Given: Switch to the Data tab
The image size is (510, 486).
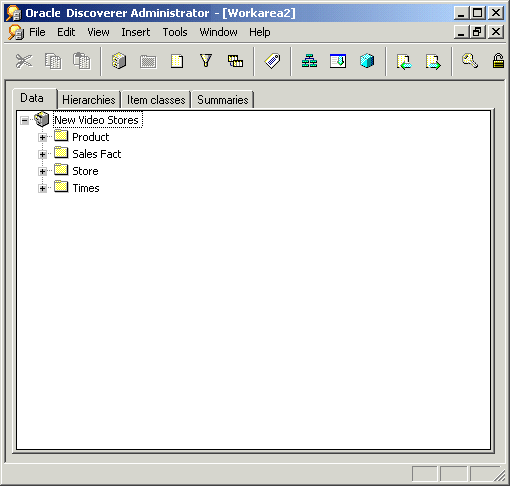Looking at the screenshot, I should [34, 98].
